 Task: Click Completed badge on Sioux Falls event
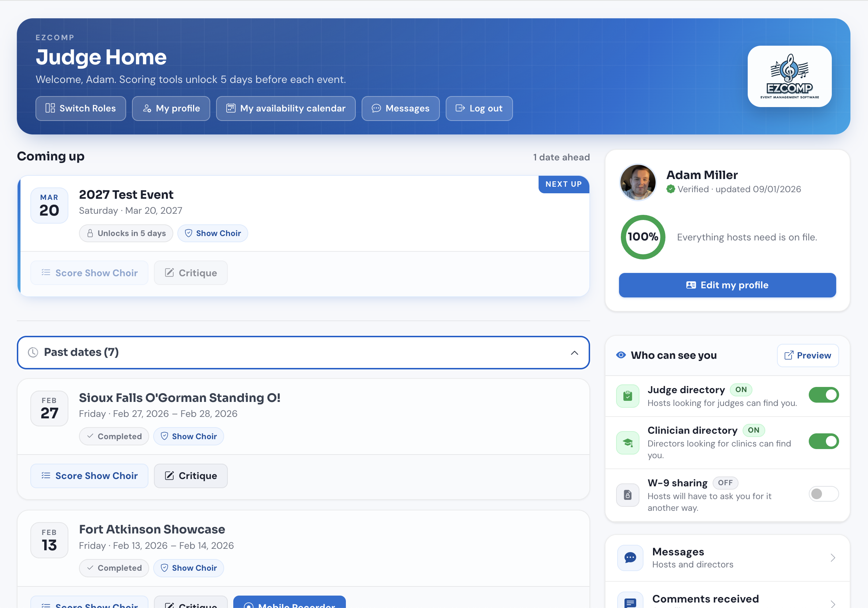pos(114,436)
